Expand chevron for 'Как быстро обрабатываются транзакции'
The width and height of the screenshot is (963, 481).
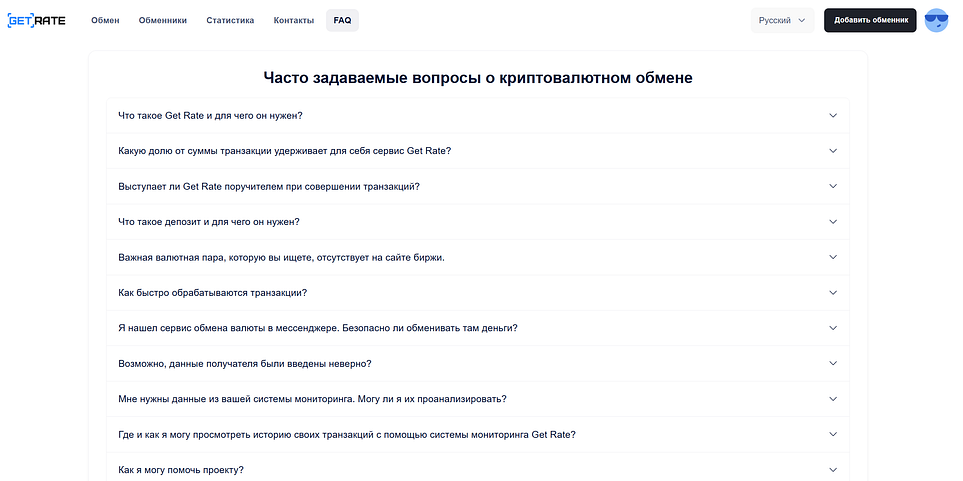point(833,292)
